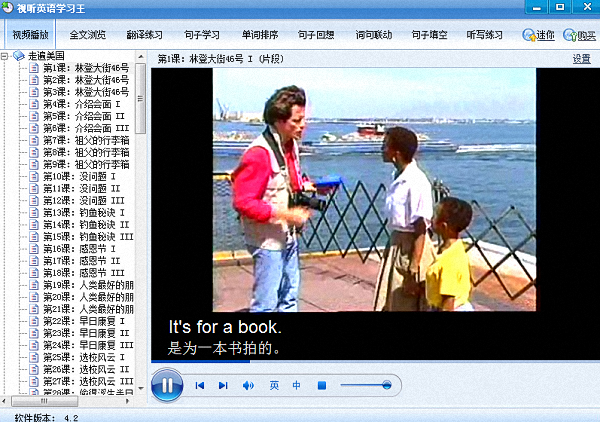The width and height of the screenshot is (600, 422).
Task: Open the 句子填空 tab
Action: [428, 35]
